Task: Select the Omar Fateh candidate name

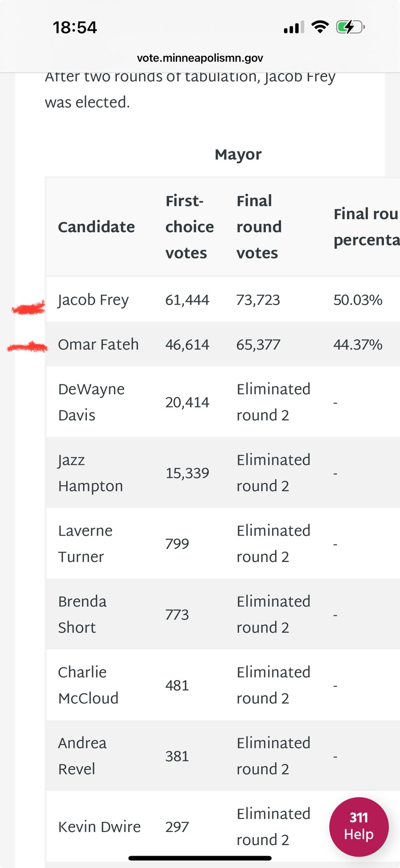Action: (x=98, y=345)
